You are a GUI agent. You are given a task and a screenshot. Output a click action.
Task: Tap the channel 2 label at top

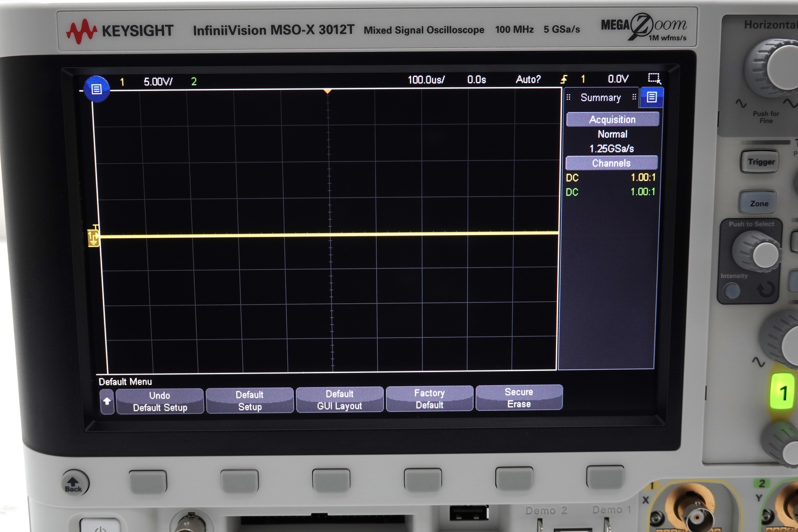(x=194, y=81)
